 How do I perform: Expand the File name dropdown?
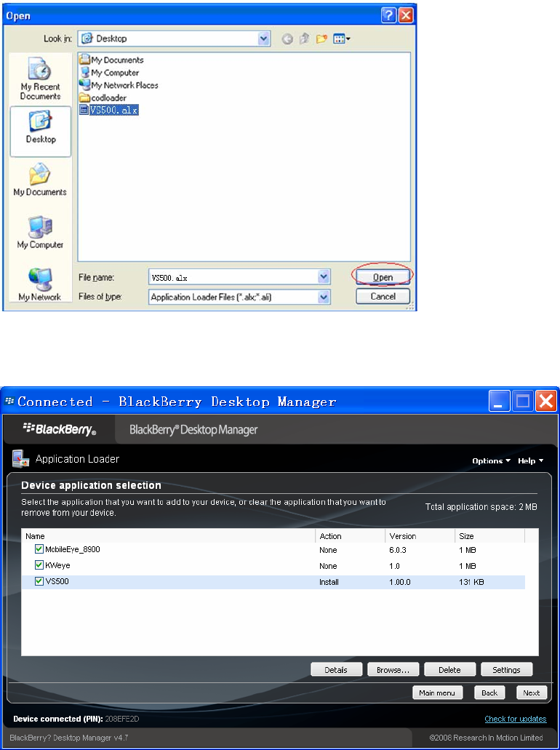click(324, 277)
